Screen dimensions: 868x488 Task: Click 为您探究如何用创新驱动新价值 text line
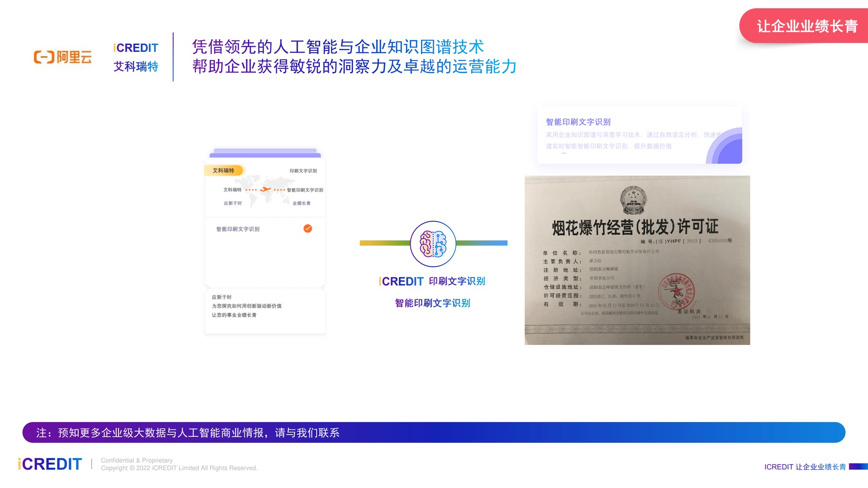point(247,306)
